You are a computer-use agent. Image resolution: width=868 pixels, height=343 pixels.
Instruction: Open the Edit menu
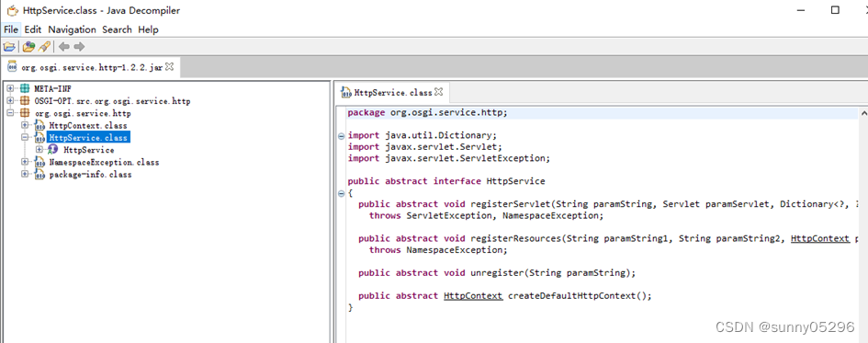pyautogui.click(x=33, y=29)
